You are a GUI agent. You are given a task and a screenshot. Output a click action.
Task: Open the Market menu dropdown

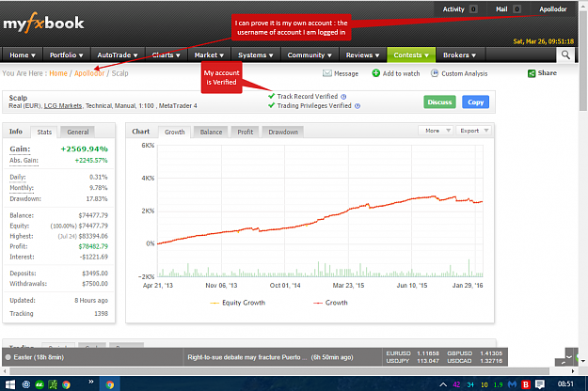pos(209,55)
